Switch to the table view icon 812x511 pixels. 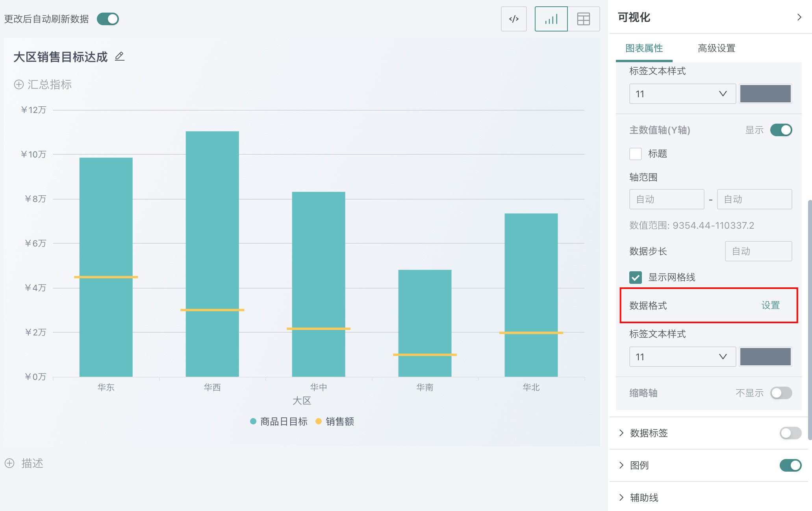click(583, 19)
